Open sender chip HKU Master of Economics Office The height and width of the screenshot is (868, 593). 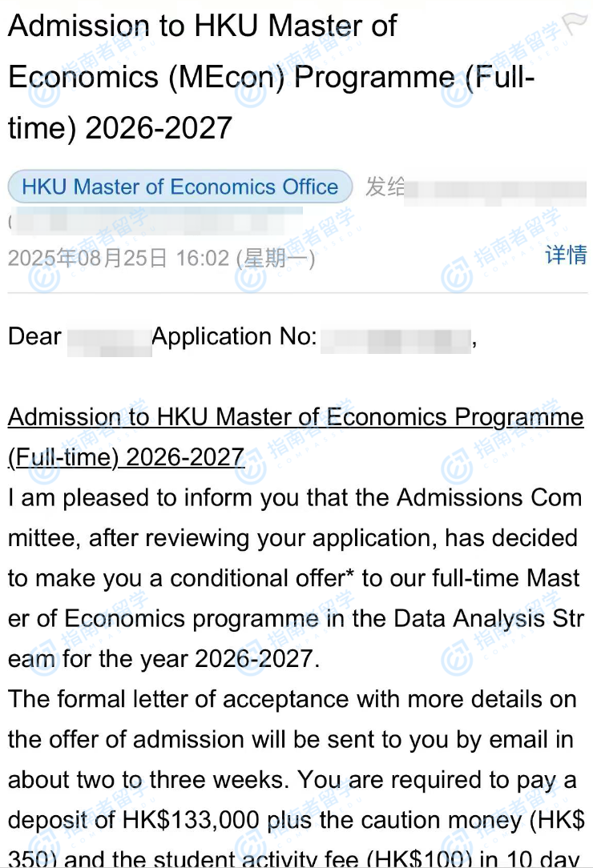(180, 187)
